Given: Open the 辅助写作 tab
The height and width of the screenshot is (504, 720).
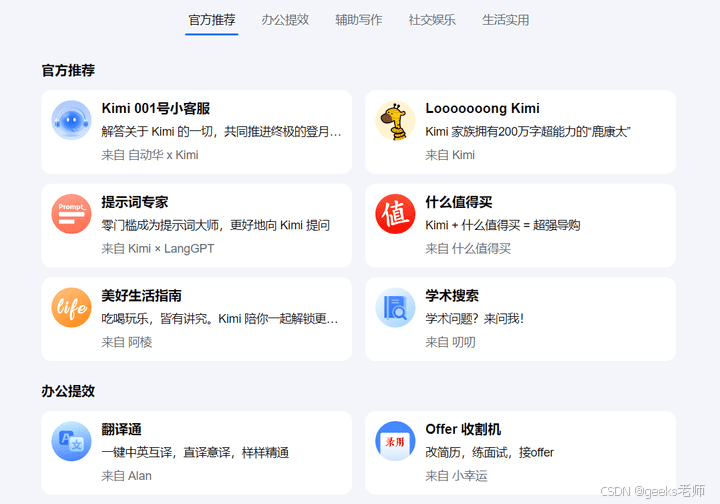Looking at the screenshot, I should point(359,20).
